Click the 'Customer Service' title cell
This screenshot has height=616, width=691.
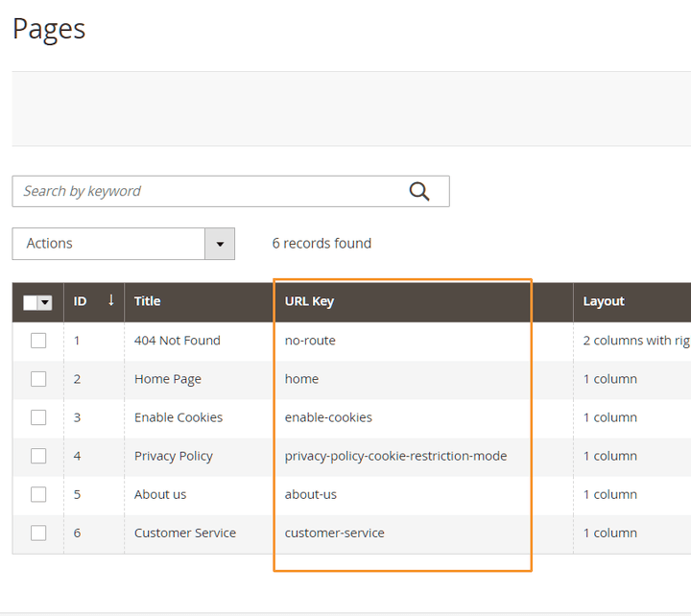185,533
